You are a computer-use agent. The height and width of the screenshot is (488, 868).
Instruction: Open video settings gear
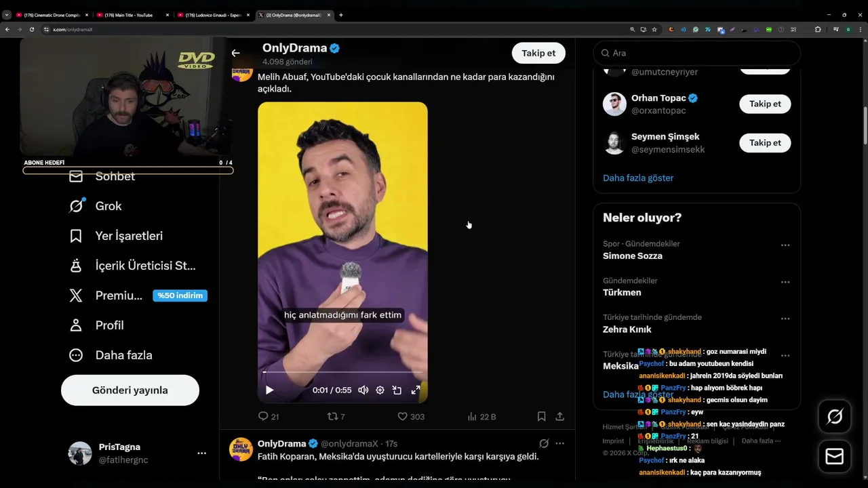click(x=380, y=390)
